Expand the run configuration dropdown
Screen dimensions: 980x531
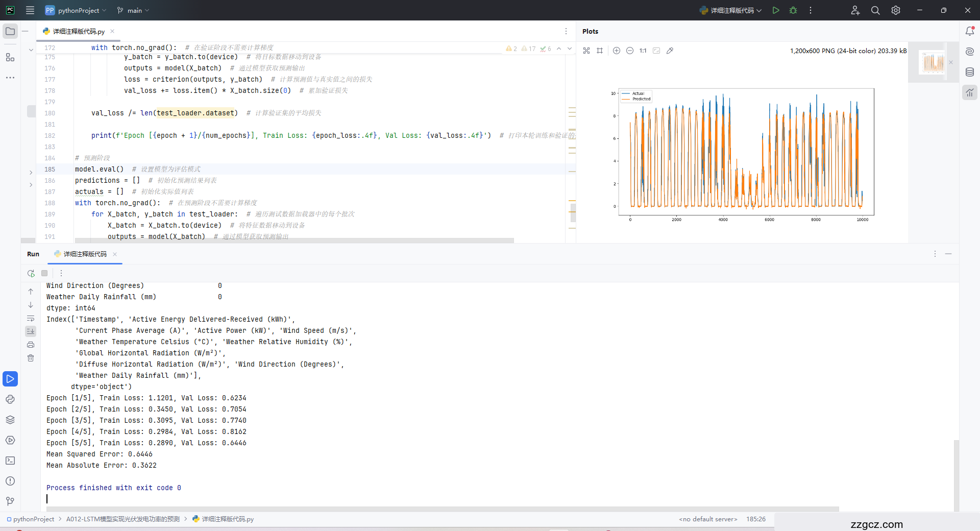[x=731, y=10]
